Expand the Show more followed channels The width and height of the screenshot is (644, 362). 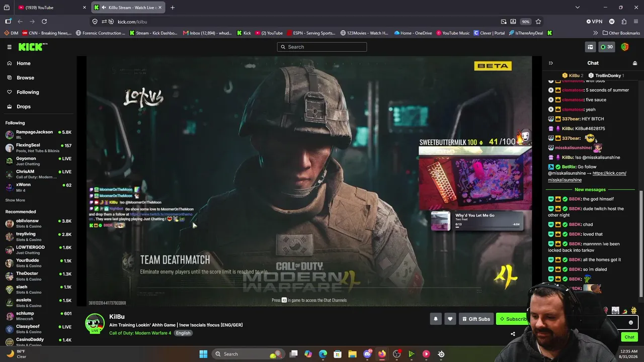(x=15, y=200)
